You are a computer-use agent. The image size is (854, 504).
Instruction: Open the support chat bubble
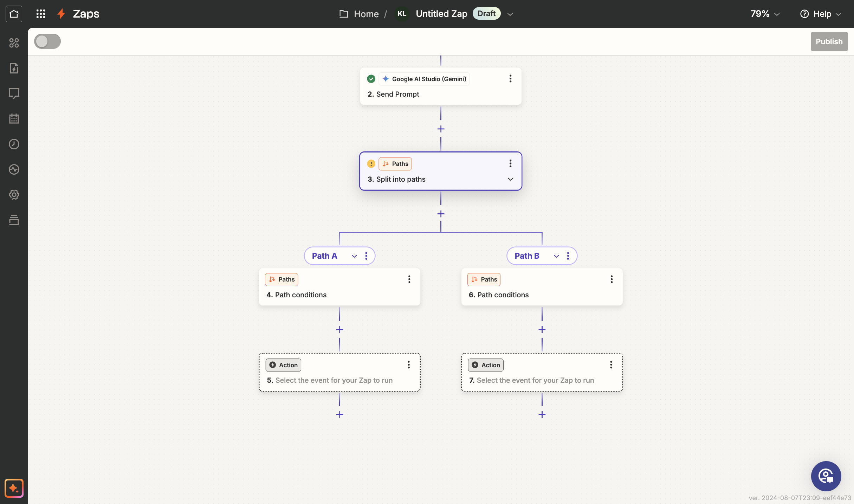(x=826, y=476)
